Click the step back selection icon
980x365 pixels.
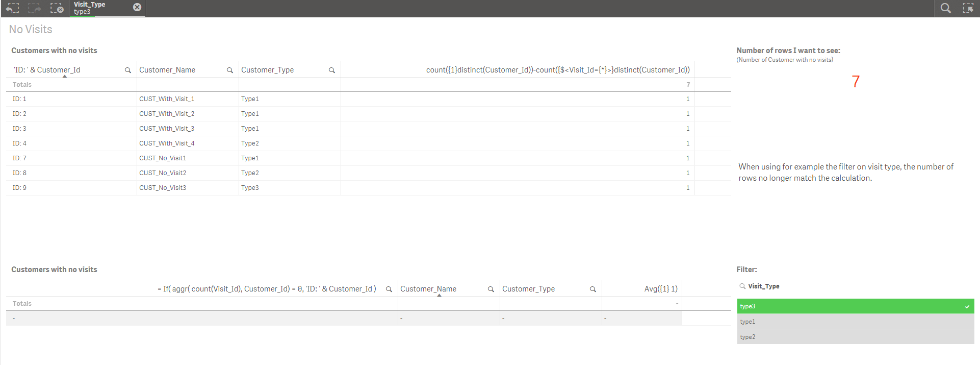tap(13, 8)
